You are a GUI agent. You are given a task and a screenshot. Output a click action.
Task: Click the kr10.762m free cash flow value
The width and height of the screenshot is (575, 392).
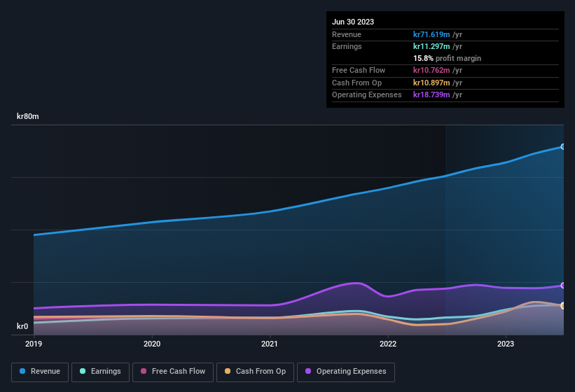(431, 70)
